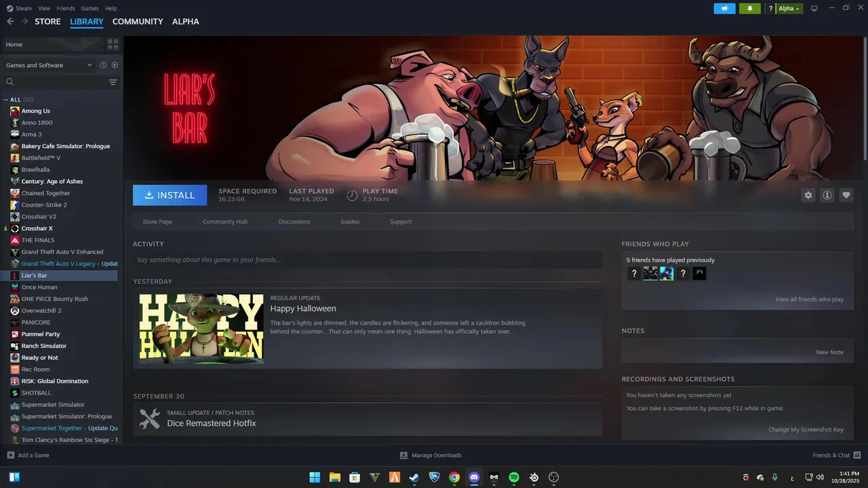This screenshot has height=488, width=868.
Task: Open game settings gear icon
Action: 808,195
